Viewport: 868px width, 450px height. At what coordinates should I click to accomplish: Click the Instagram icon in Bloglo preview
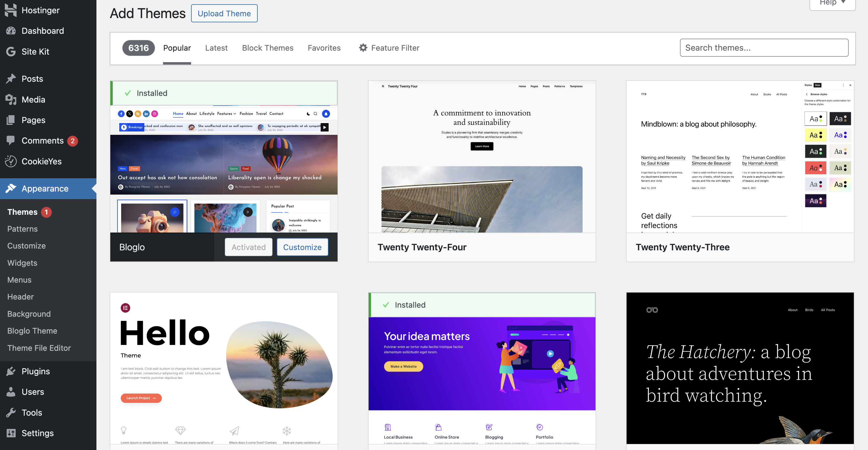[155, 114]
